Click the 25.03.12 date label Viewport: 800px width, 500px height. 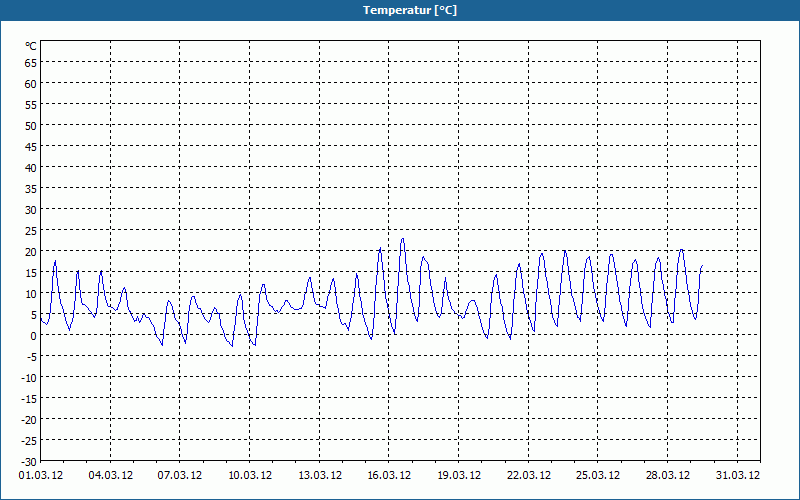point(598,476)
